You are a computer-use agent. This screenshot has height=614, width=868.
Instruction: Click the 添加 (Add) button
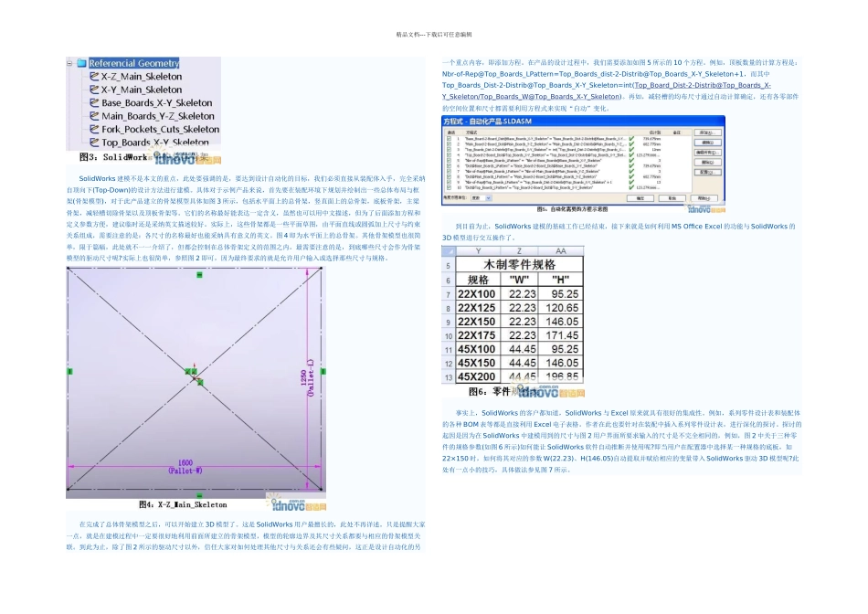tap(708, 132)
